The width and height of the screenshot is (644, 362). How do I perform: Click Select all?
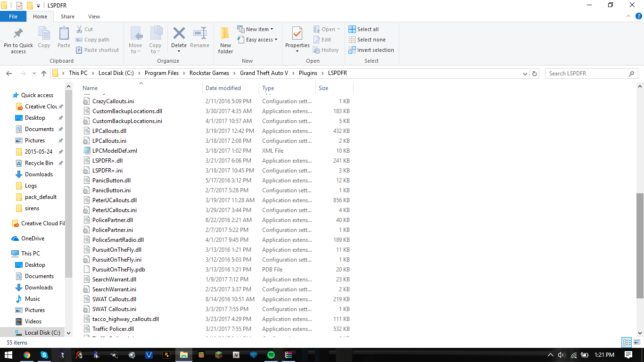click(363, 29)
